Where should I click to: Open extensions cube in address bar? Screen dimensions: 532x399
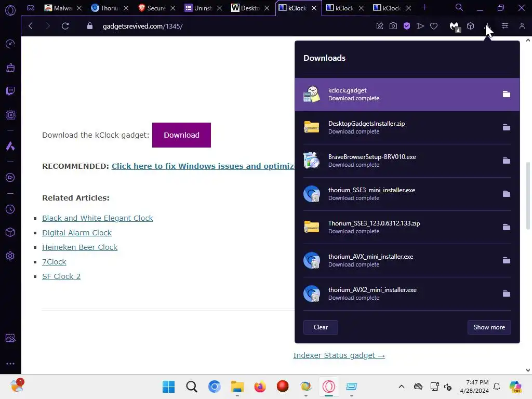point(470,26)
